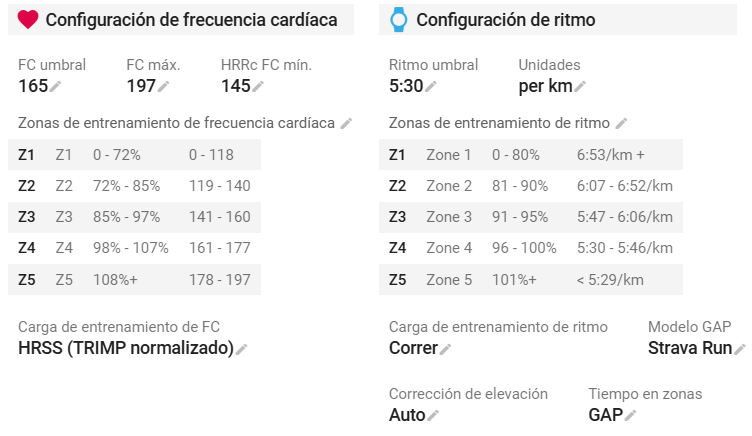Screen dimensions: 752x436
Task: Edit heart rate training zones pencil icon
Action: (x=346, y=124)
